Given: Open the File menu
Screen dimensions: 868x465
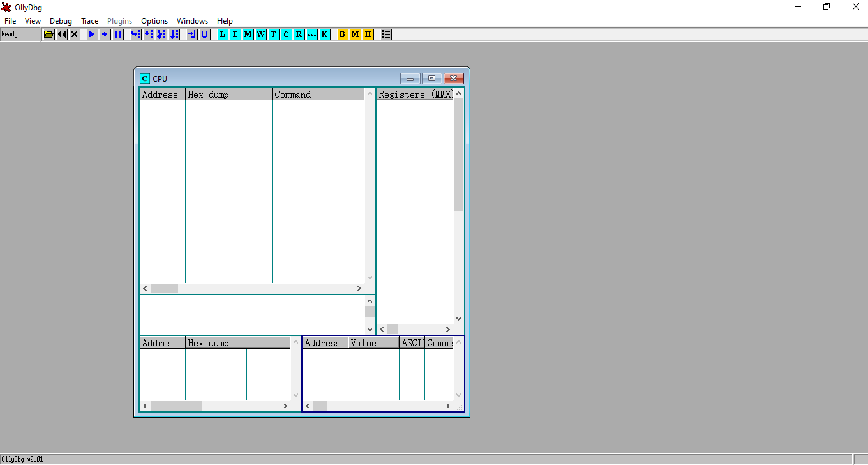Looking at the screenshot, I should 10,21.
